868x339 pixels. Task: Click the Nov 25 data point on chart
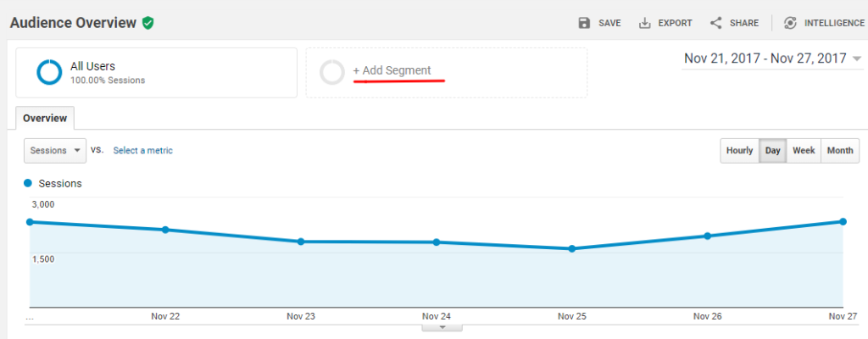(572, 248)
